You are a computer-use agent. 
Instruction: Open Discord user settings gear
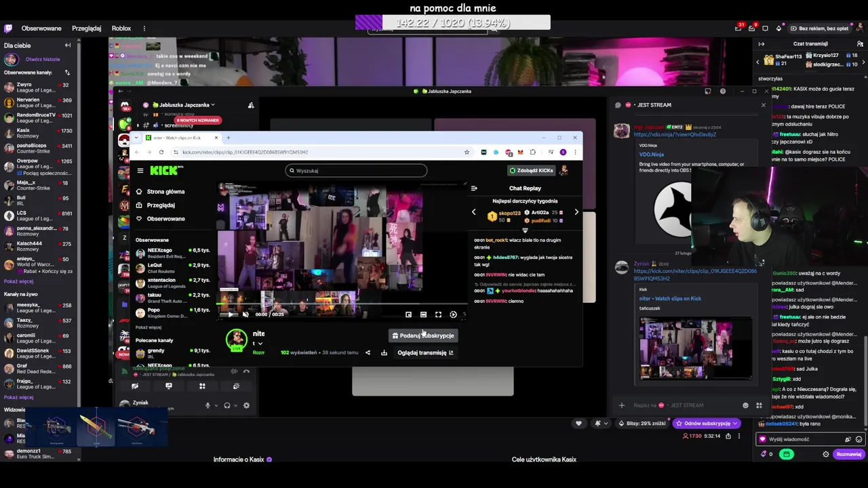click(246, 405)
